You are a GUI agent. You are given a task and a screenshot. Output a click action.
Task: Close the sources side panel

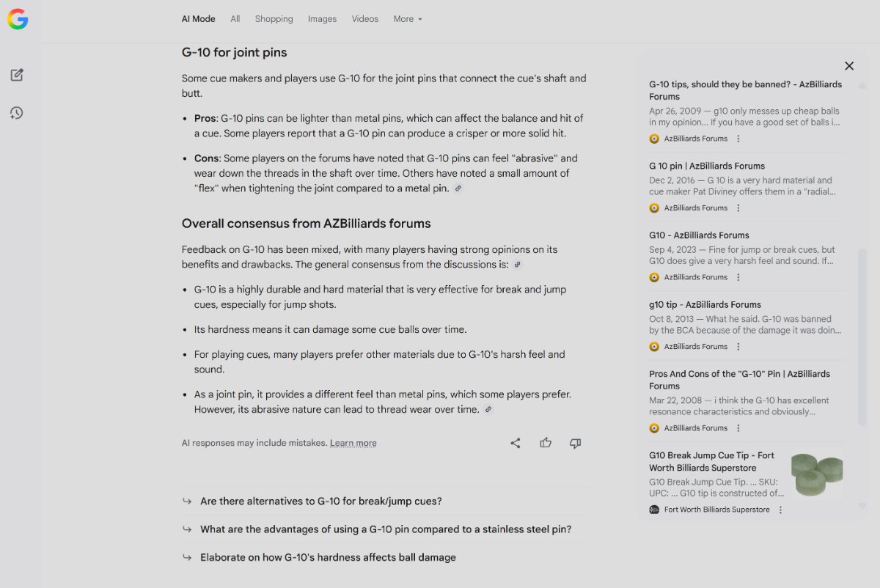pyautogui.click(x=849, y=66)
